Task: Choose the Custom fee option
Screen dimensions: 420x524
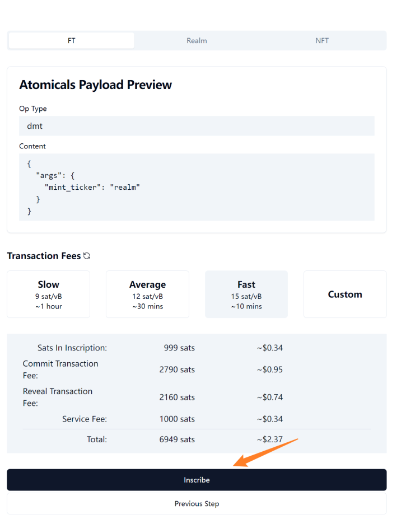Action: point(345,294)
